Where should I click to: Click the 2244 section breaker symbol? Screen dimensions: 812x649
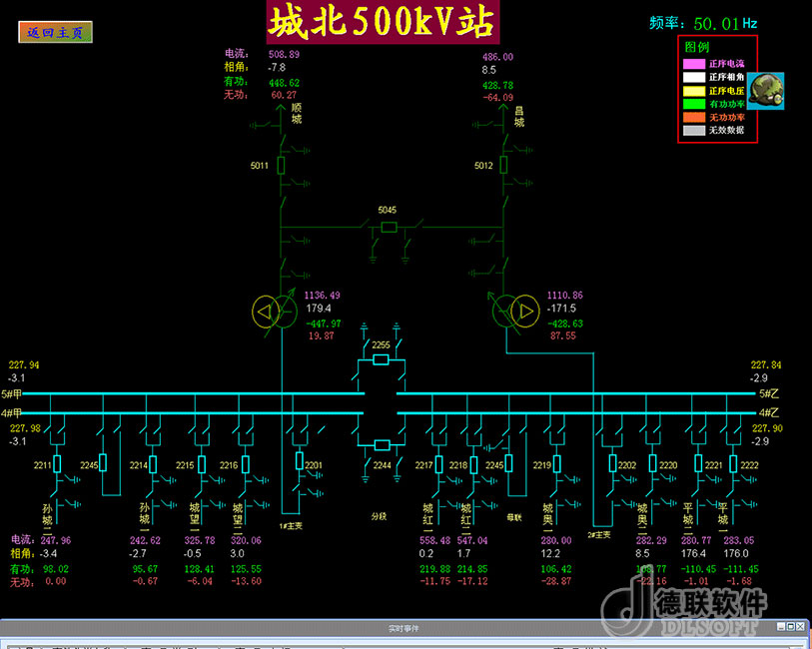[x=381, y=445]
